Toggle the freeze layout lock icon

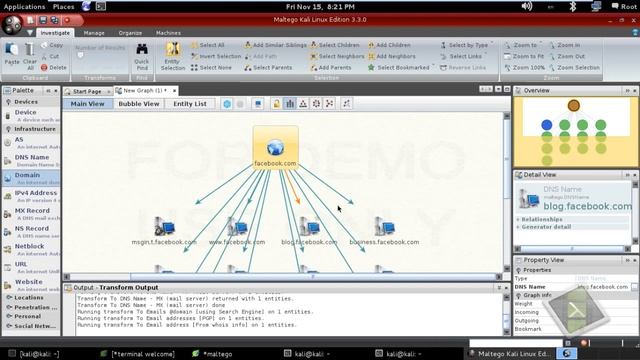pyautogui.click(x=277, y=104)
